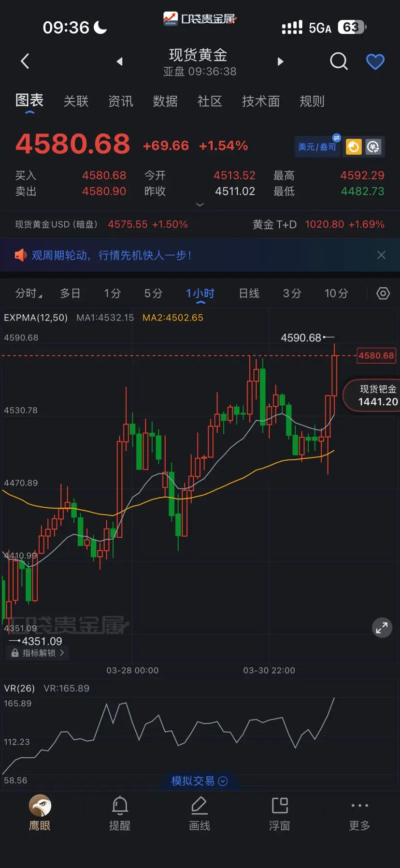Screen dimensions: 400x868
Task: Open the 技术面 tab
Action: (x=261, y=101)
